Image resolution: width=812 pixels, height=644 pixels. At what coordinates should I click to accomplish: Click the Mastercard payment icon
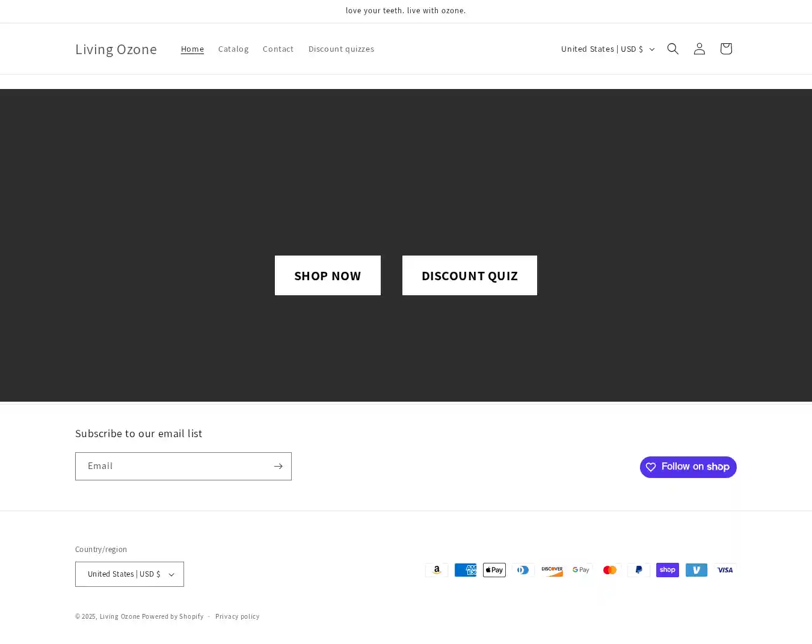pos(610,570)
